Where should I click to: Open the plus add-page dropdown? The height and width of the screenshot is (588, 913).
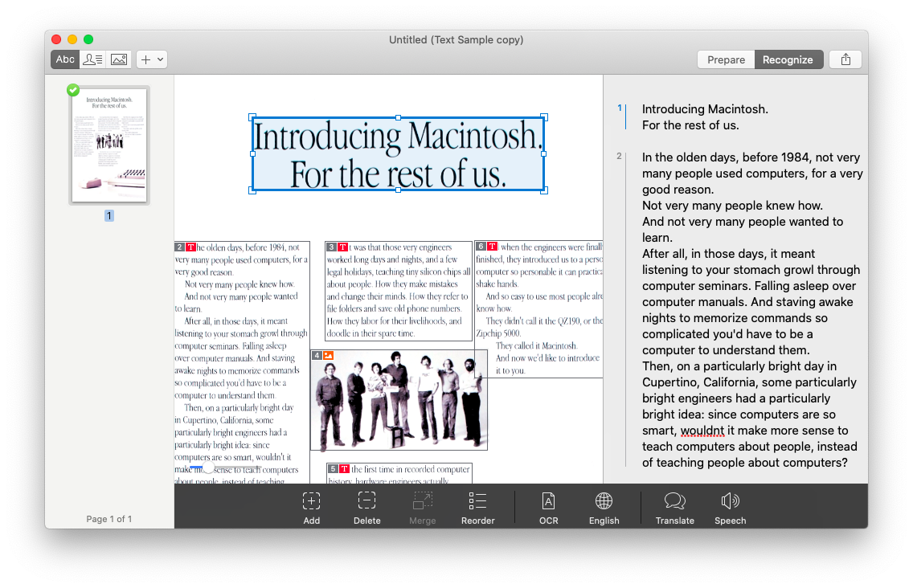pos(151,59)
